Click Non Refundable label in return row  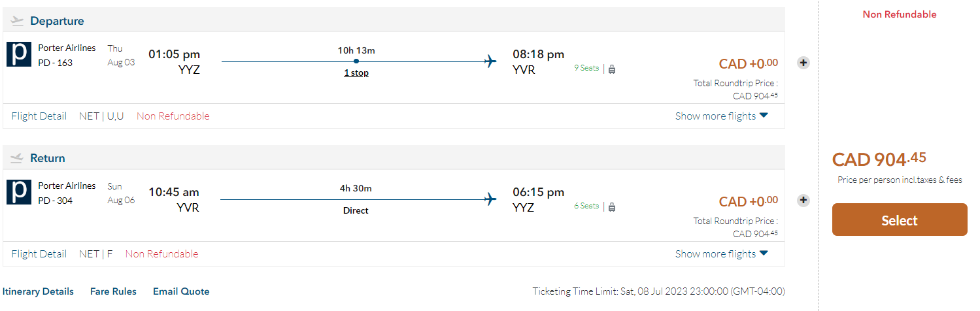(161, 254)
